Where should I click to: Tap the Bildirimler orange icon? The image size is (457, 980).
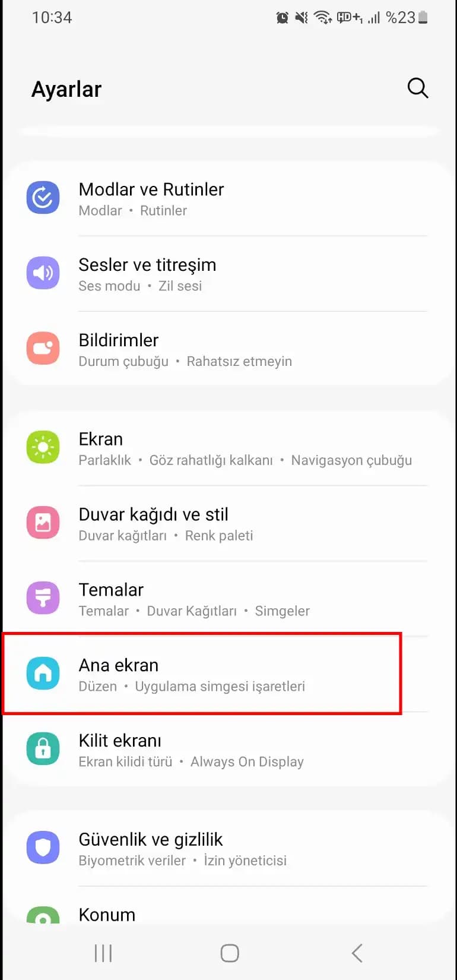(x=43, y=349)
